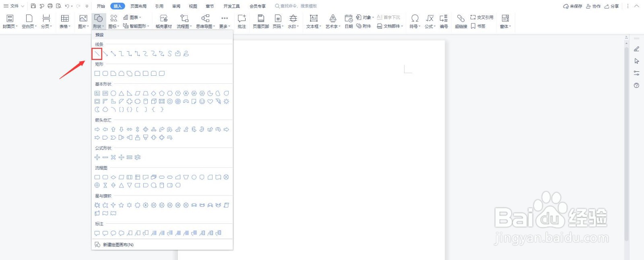Click the 页眉页脚 button
The height and width of the screenshot is (260, 644).
[261, 21]
